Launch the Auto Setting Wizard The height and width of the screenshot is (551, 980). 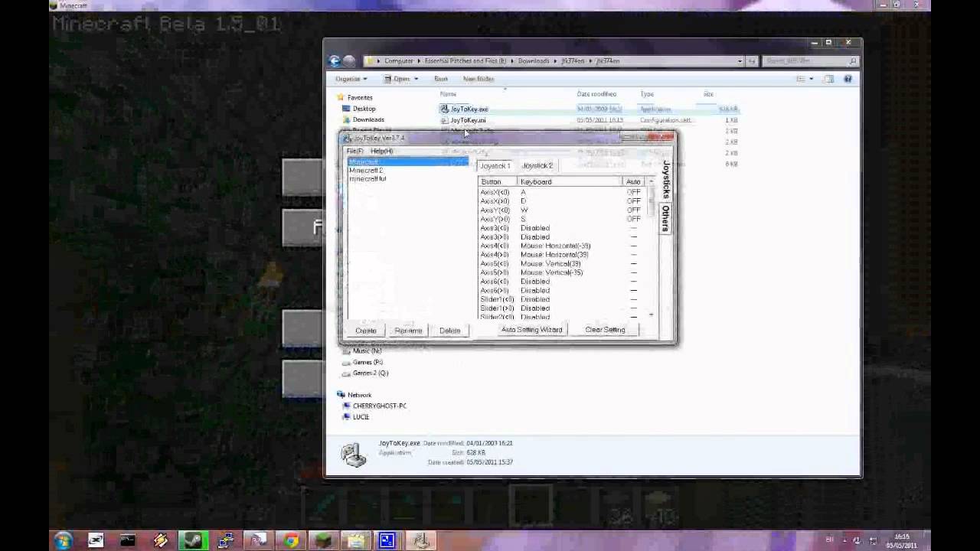click(531, 330)
